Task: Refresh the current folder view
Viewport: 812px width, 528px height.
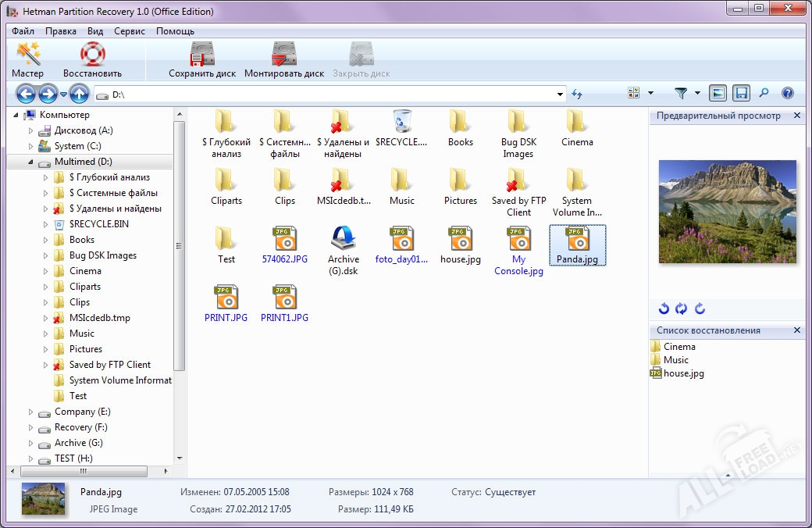Action: (577, 95)
